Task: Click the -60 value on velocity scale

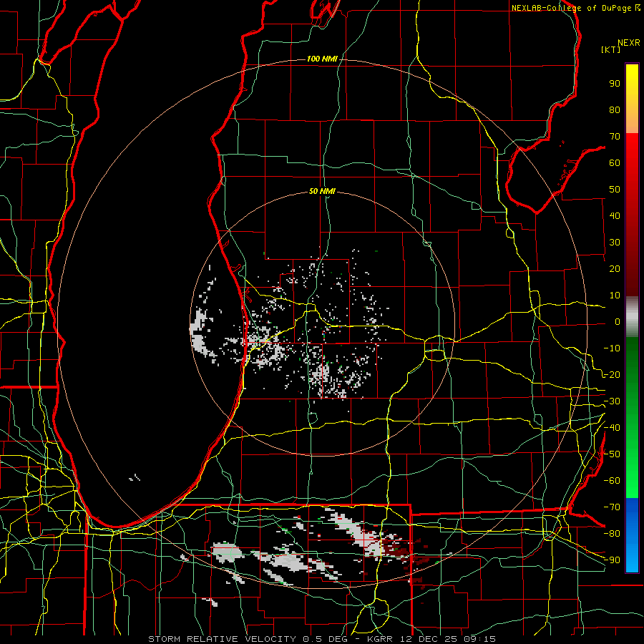Action: pos(612,481)
